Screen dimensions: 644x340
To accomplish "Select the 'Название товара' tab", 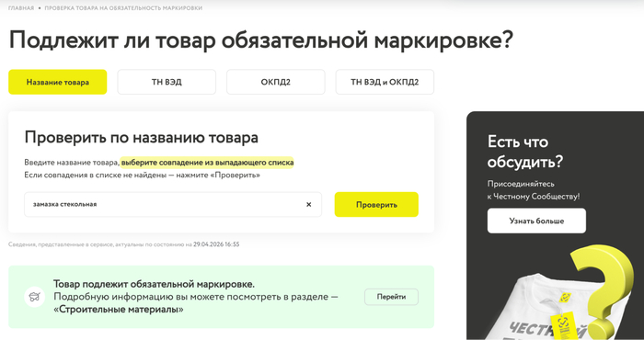I will click(x=57, y=82).
